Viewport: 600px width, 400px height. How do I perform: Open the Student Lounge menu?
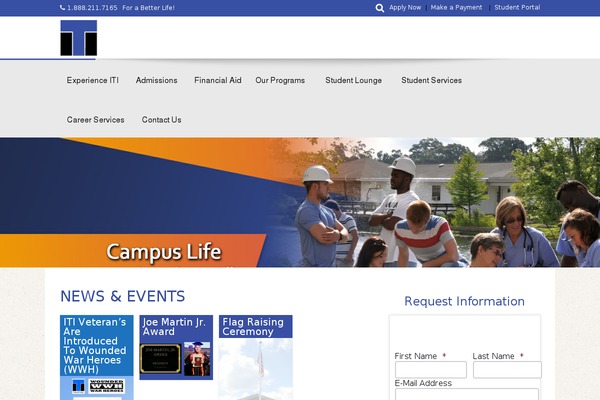354,80
